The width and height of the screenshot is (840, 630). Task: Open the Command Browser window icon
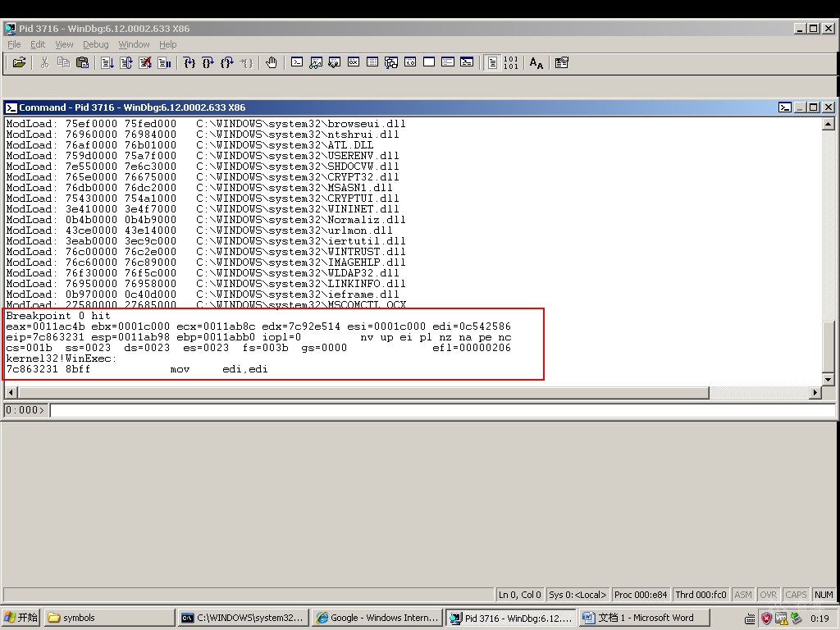(x=467, y=62)
